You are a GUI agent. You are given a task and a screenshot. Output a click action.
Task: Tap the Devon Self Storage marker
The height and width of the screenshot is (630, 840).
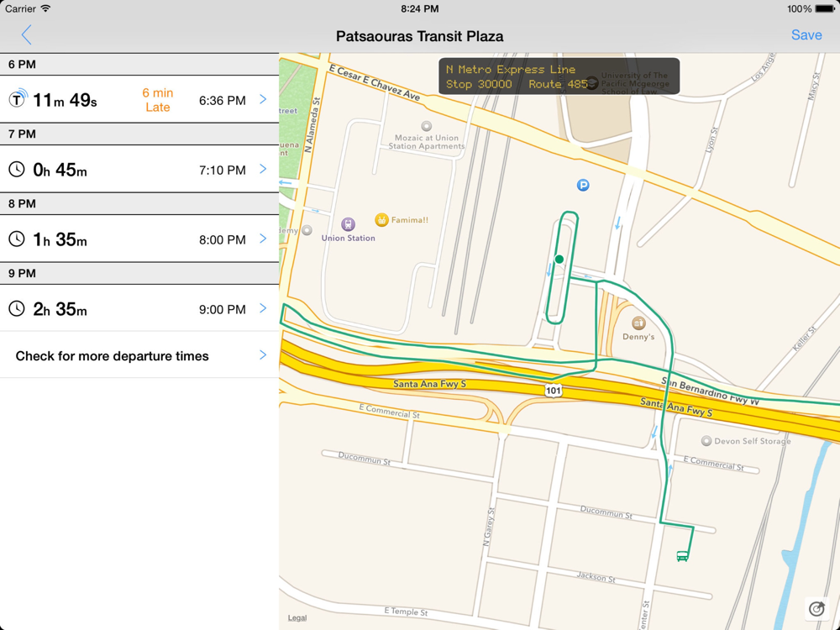(x=706, y=441)
